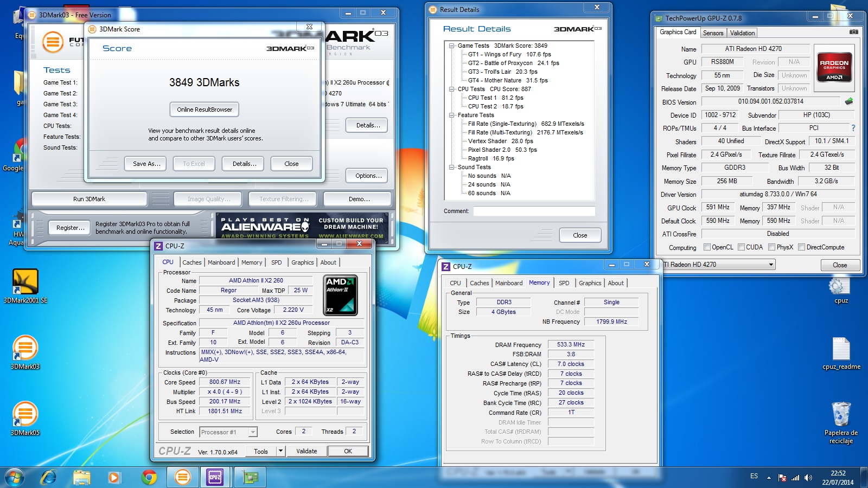Click Online ResultBrowser button
This screenshot has width=868, height=488.
(x=205, y=110)
